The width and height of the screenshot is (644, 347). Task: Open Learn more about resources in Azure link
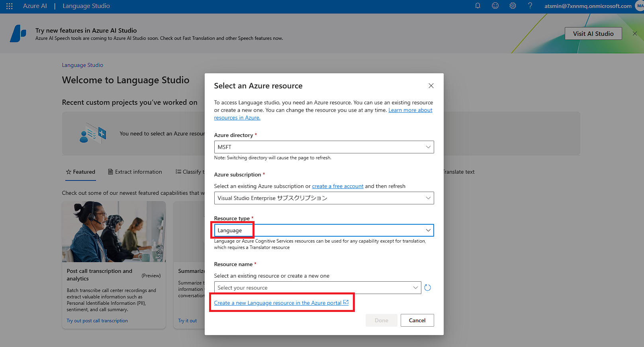click(410, 110)
